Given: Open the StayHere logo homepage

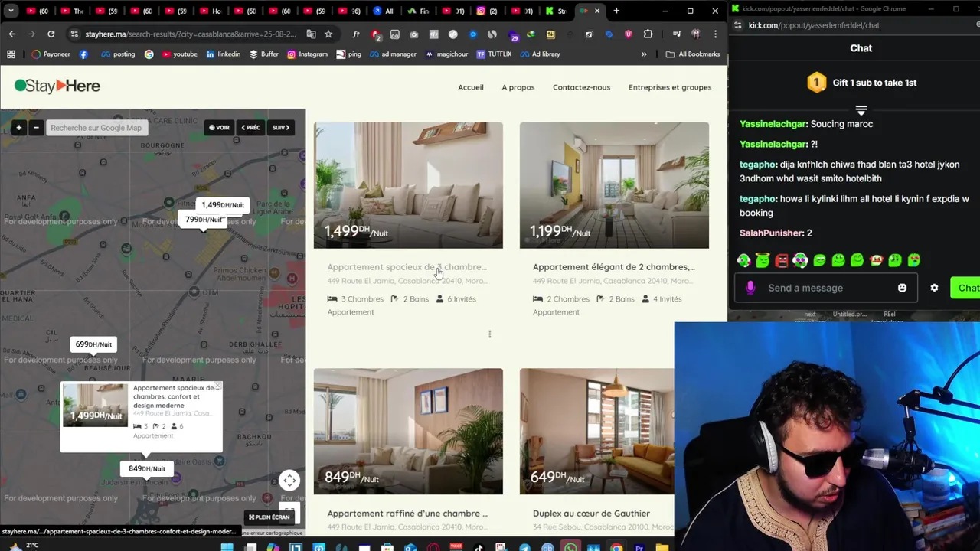Looking at the screenshot, I should [x=57, y=86].
